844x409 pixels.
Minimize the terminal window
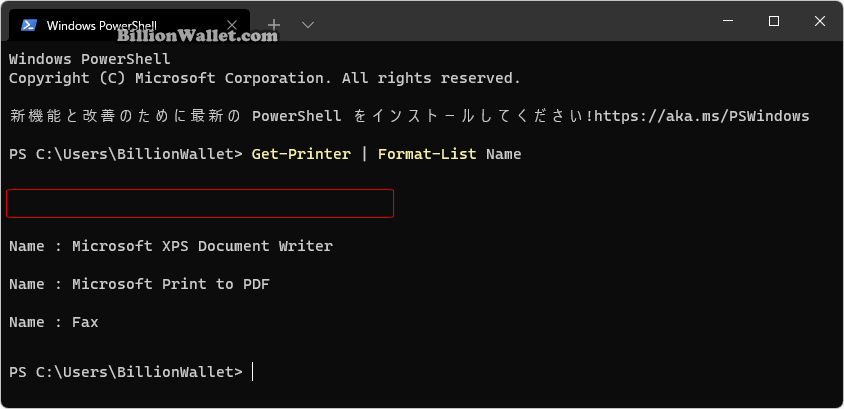tap(728, 21)
